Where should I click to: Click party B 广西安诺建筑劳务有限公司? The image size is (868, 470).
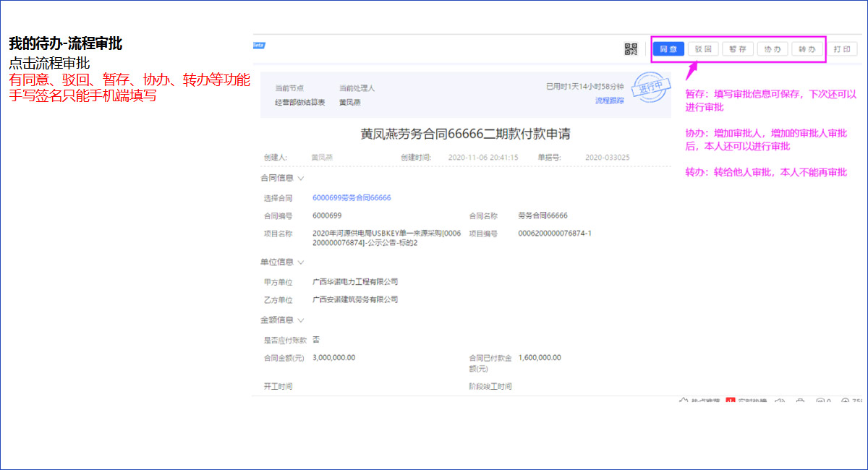(355, 299)
